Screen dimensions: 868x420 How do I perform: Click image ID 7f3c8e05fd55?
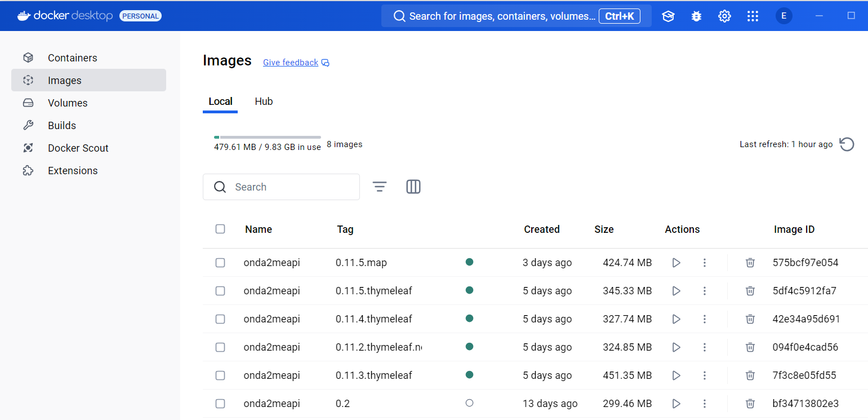pyautogui.click(x=804, y=375)
